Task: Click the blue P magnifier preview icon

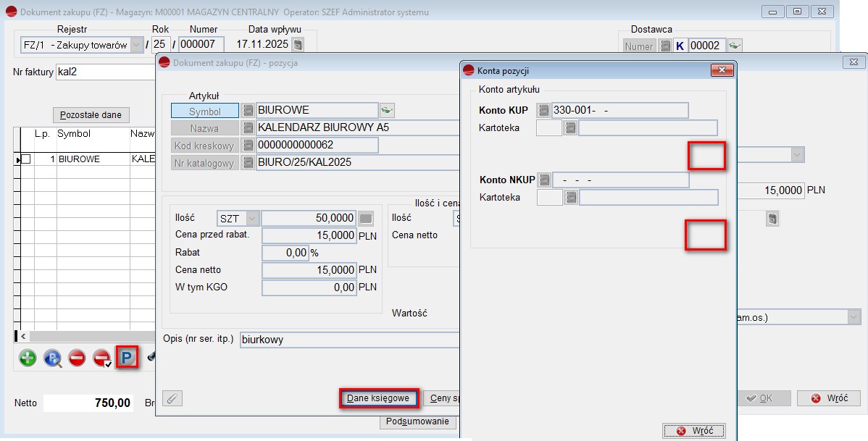Action: point(52,358)
